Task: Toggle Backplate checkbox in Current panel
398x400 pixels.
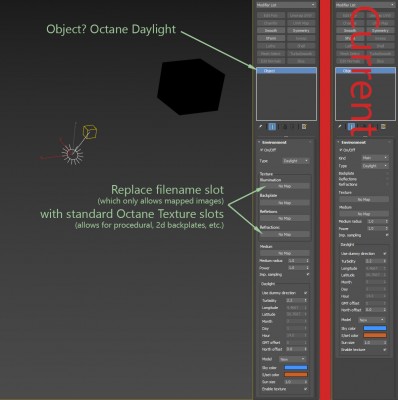Action: point(387,173)
